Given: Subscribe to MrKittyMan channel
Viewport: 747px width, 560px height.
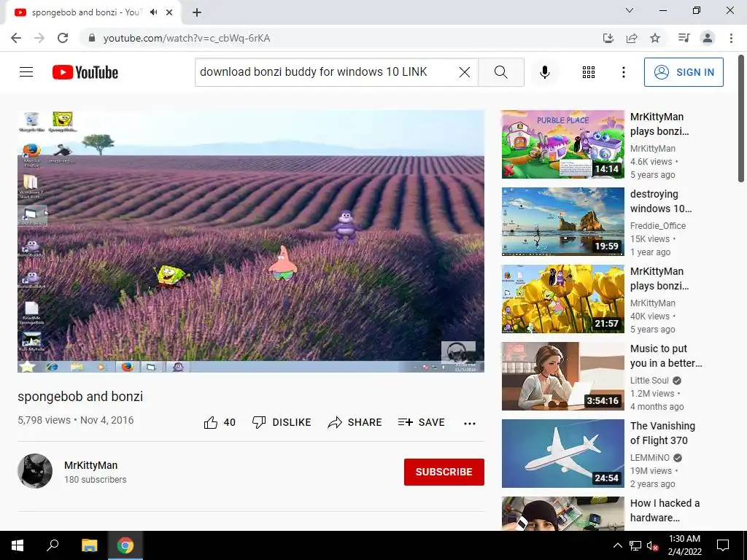Looking at the screenshot, I should (x=444, y=472).
